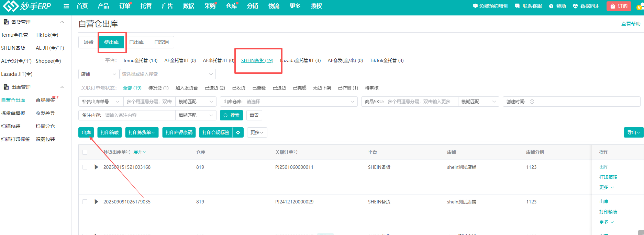Filter status by 已送货 (2)
644x235 pixels.
(x=215, y=88)
